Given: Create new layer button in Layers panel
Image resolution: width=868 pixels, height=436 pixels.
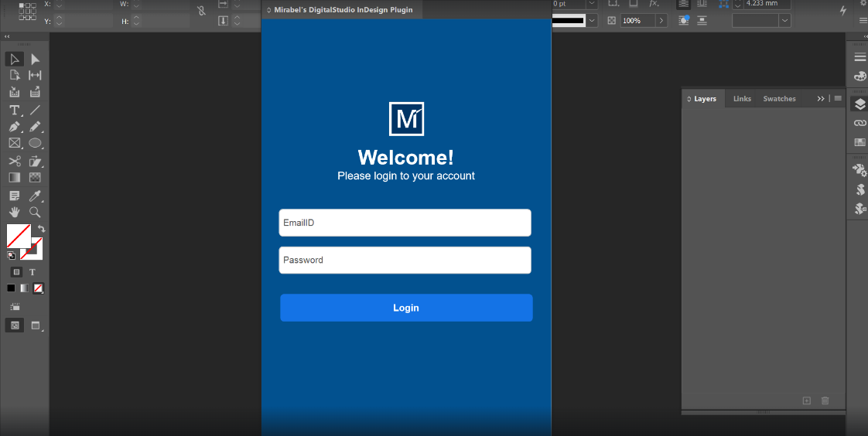Looking at the screenshot, I should 807,400.
